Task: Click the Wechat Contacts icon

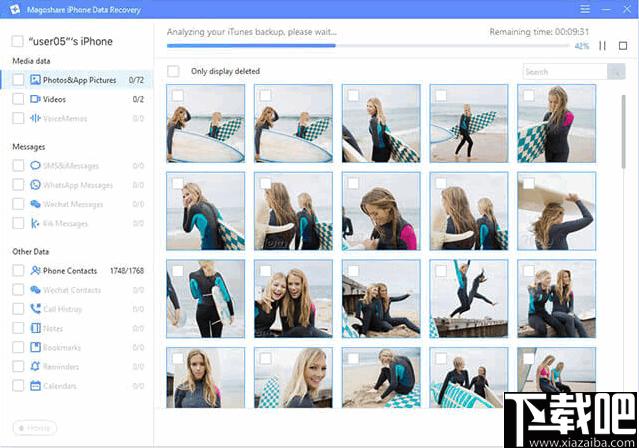Action: tap(35, 290)
